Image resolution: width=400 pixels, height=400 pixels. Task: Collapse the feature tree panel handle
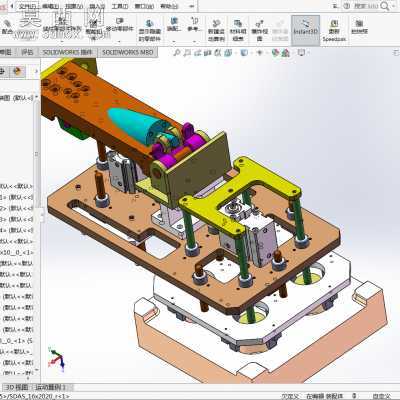[42, 216]
